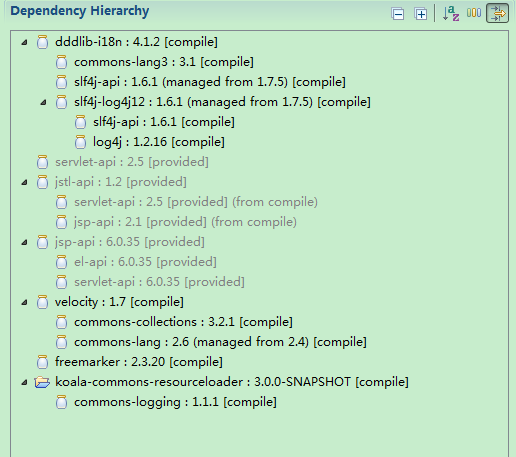Select slf4j-log4j12 : 1.6.1 (managed from 1.7.5)

[222, 102]
